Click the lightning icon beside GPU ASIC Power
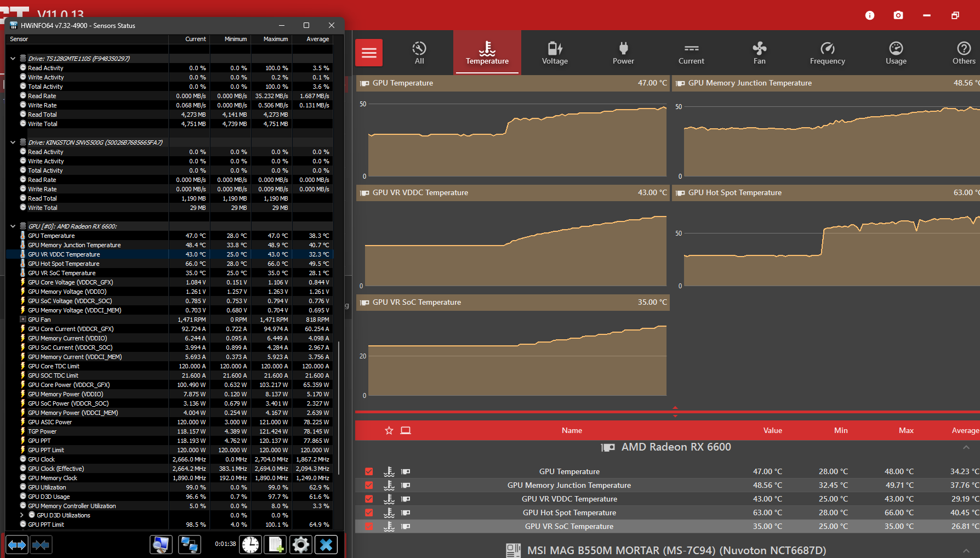Screen dimensions: 980x558 click(23, 422)
